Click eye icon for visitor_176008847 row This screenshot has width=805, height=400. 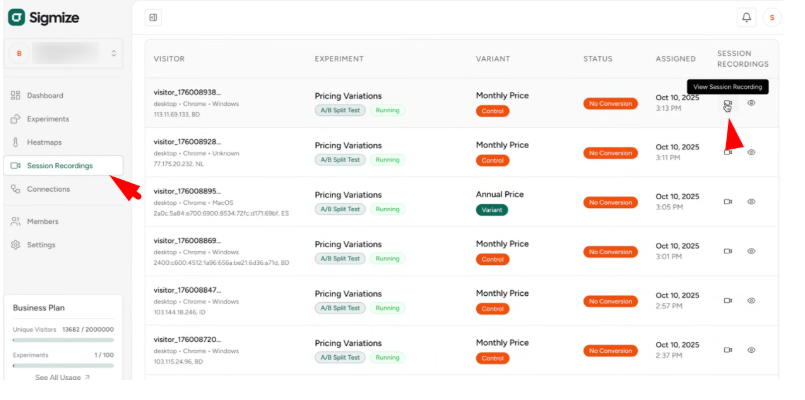click(751, 300)
